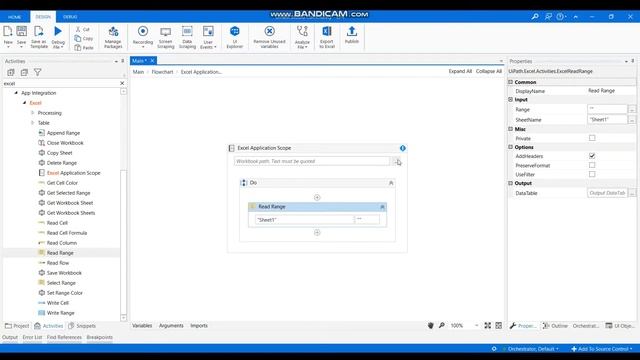Collapse the App Integration tree node
Viewport: 640px width, 360px height.
click(16, 93)
